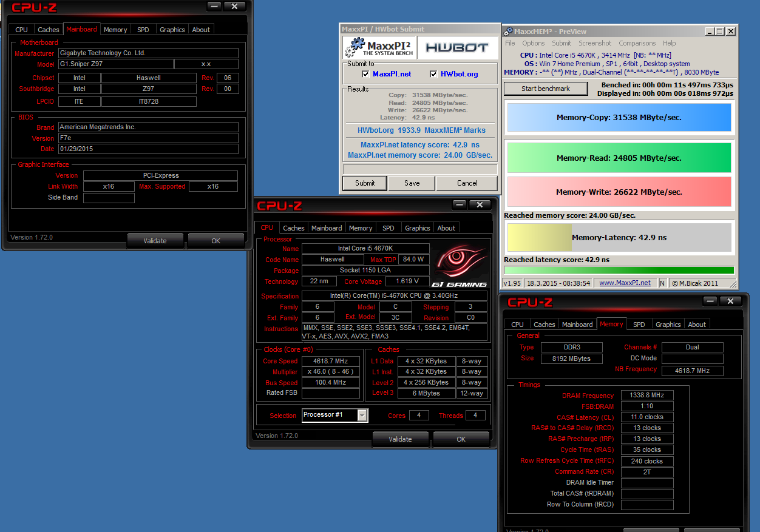Click the Memory-Latency result bar
Viewport: 760px width, 532px height.
tap(619, 237)
